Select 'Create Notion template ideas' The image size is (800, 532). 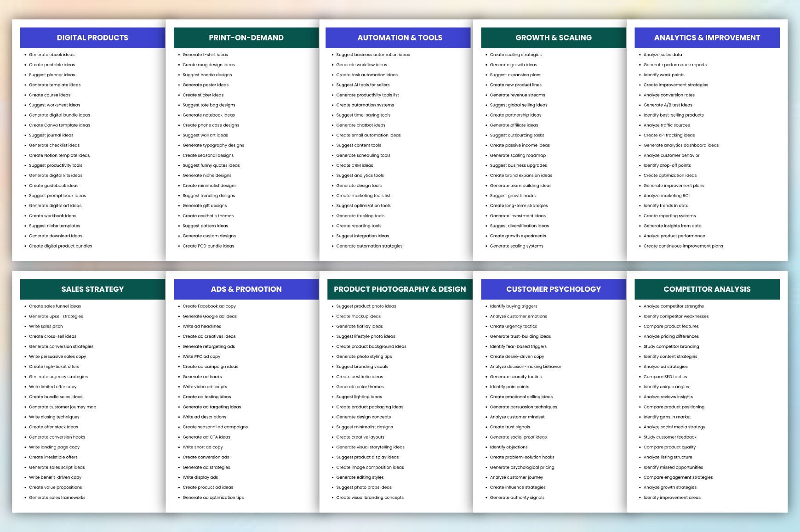(59, 155)
